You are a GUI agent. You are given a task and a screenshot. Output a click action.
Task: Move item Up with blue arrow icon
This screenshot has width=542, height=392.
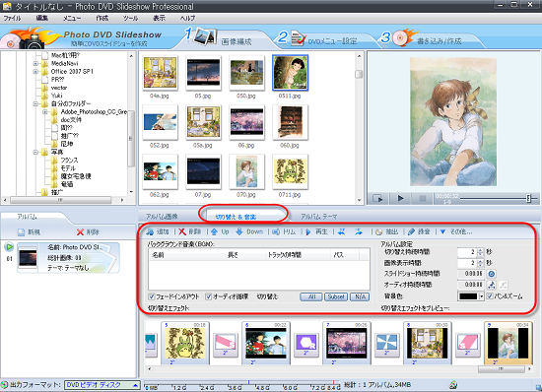pos(214,231)
